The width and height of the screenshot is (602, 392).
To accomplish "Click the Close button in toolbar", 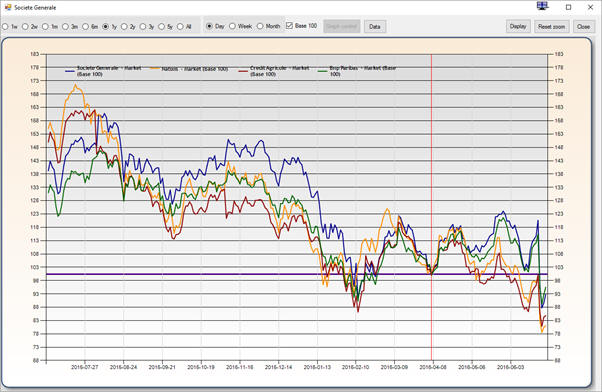I will tap(583, 26).
